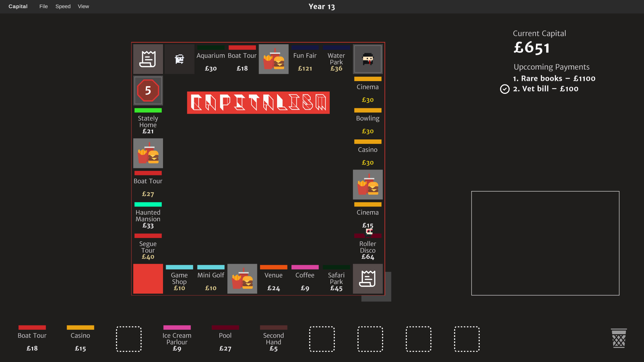The width and height of the screenshot is (644, 362).
Task: Select the receipt/ledger corner icon
Action: 148,59
